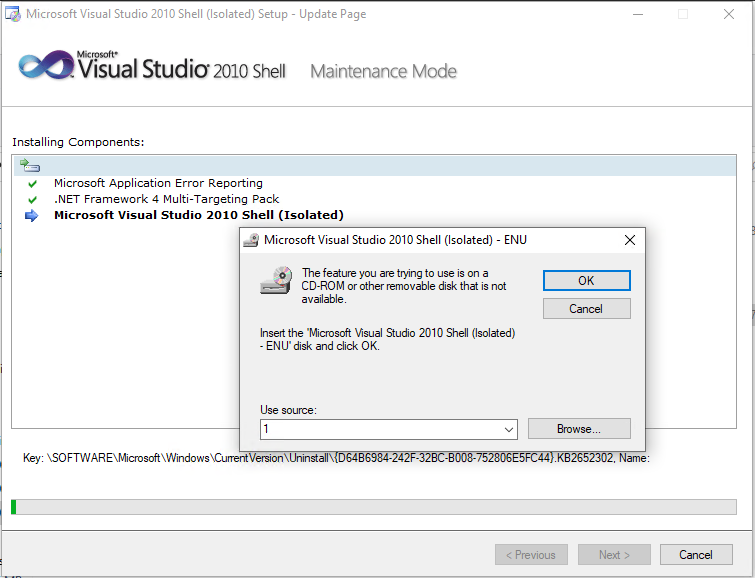Click the install progress bar
The height and width of the screenshot is (578, 755).
click(374, 507)
